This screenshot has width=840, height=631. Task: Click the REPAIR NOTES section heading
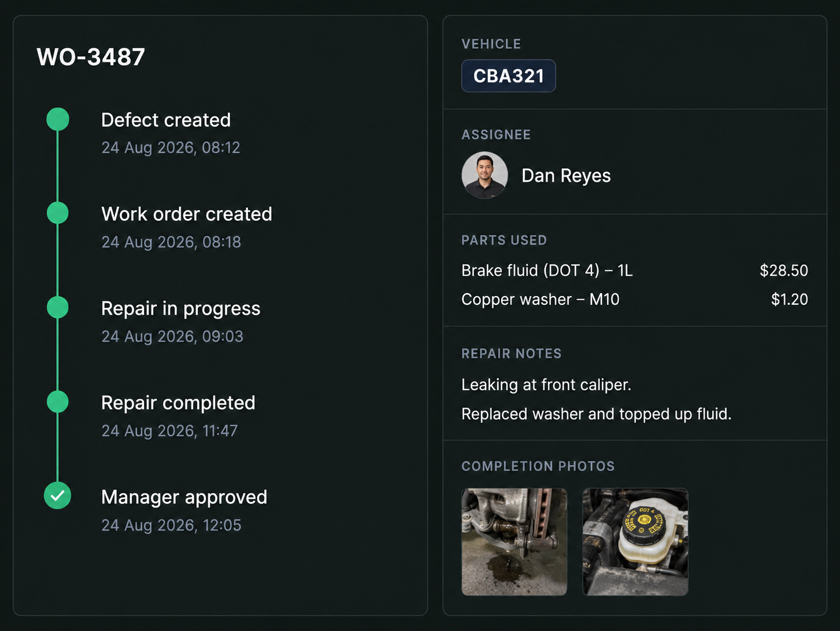(511, 354)
